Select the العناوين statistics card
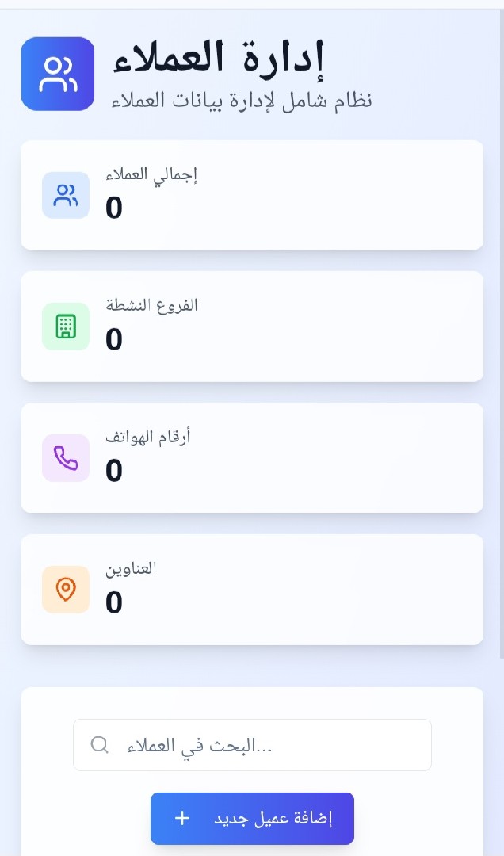 252,590
